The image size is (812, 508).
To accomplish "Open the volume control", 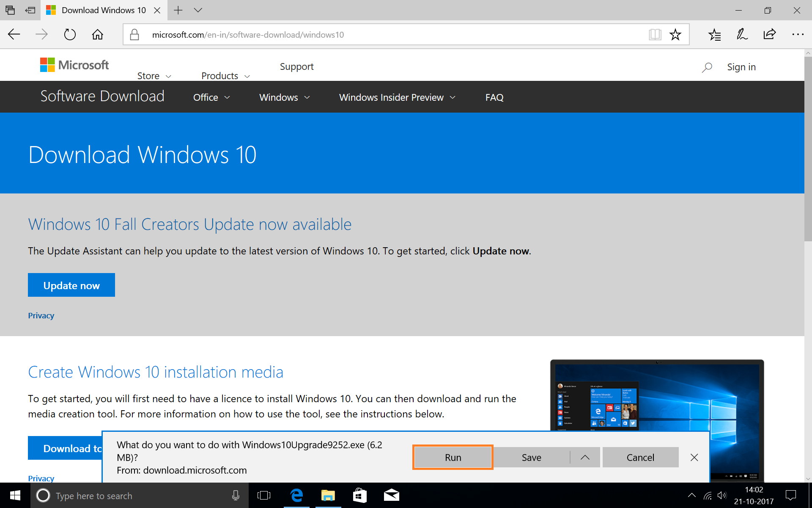I will click(722, 495).
